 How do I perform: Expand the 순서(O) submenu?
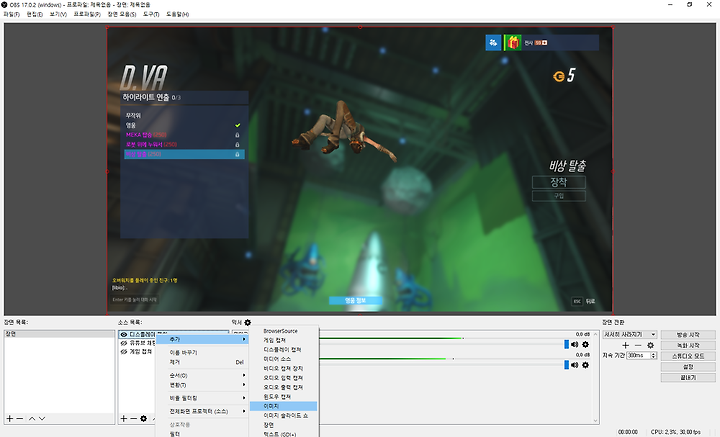click(x=202, y=375)
